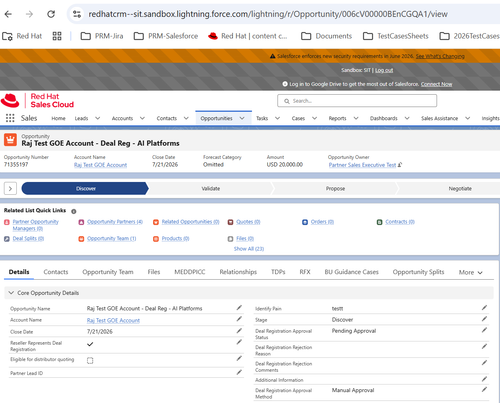Toggle the Eligible for distributor quoting checkbox
The height and width of the screenshot is (403, 500).
pyautogui.click(x=90, y=360)
